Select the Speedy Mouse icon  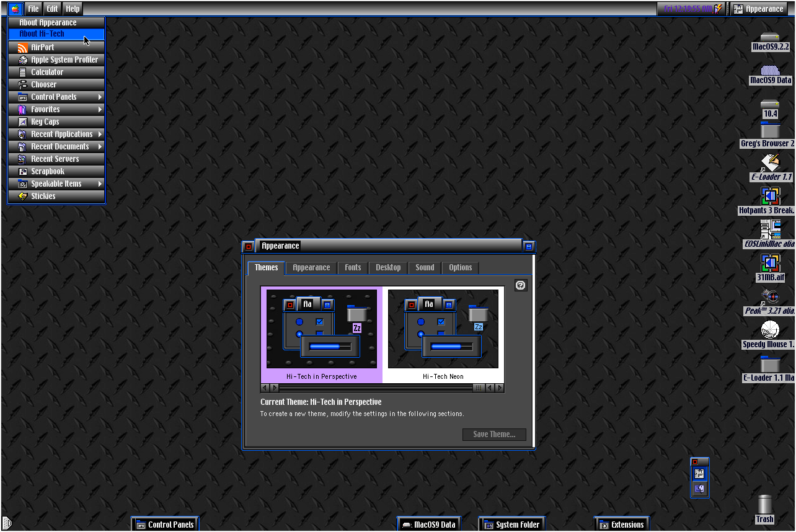(770, 330)
